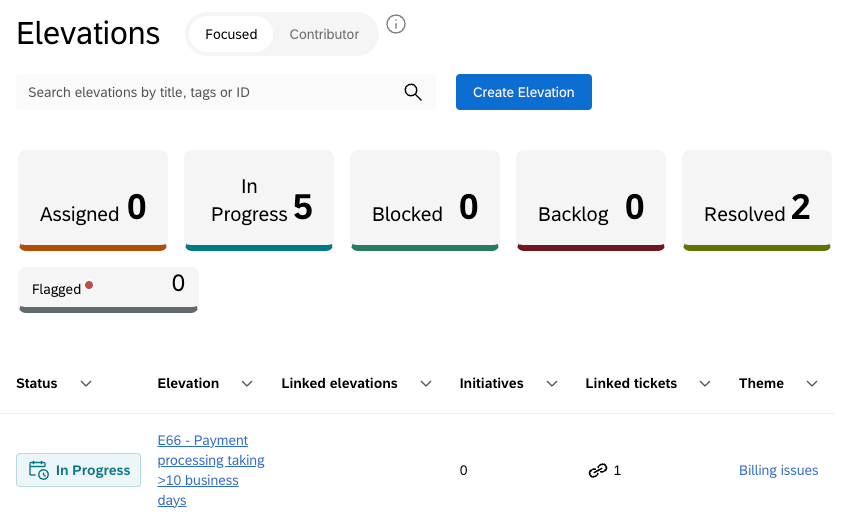Click the info icon beside Contributor
This screenshot has width=850, height=517.
click(396, 25)
